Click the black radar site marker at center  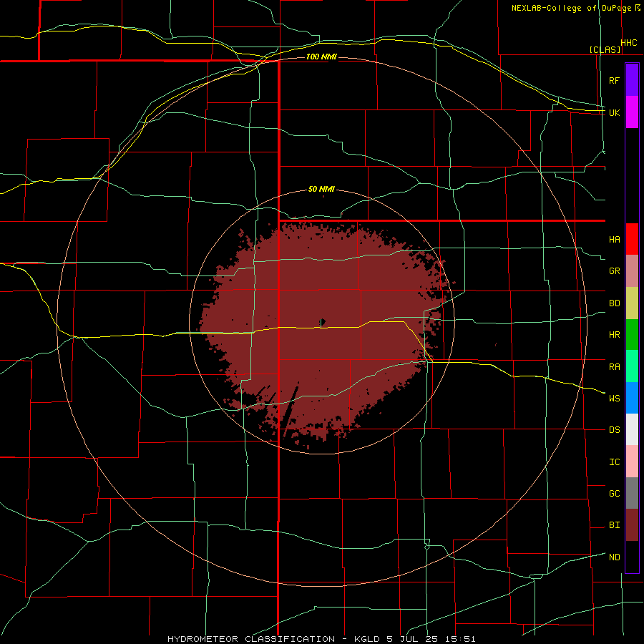tap(323, 321)
